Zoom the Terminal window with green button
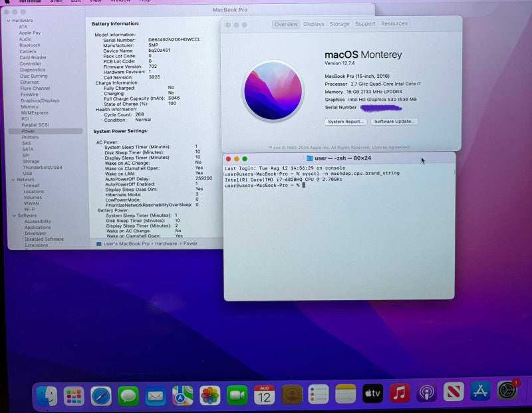The height and width of the screenshot is (413, 532). click(x=245, y=159)
